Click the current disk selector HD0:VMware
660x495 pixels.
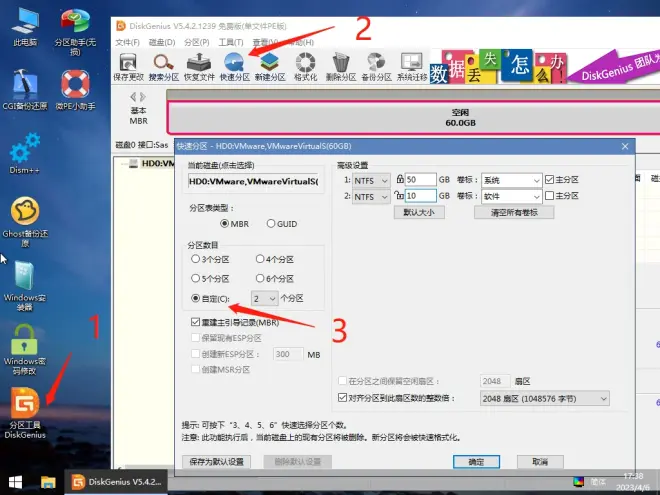click(x=253, y=181)
